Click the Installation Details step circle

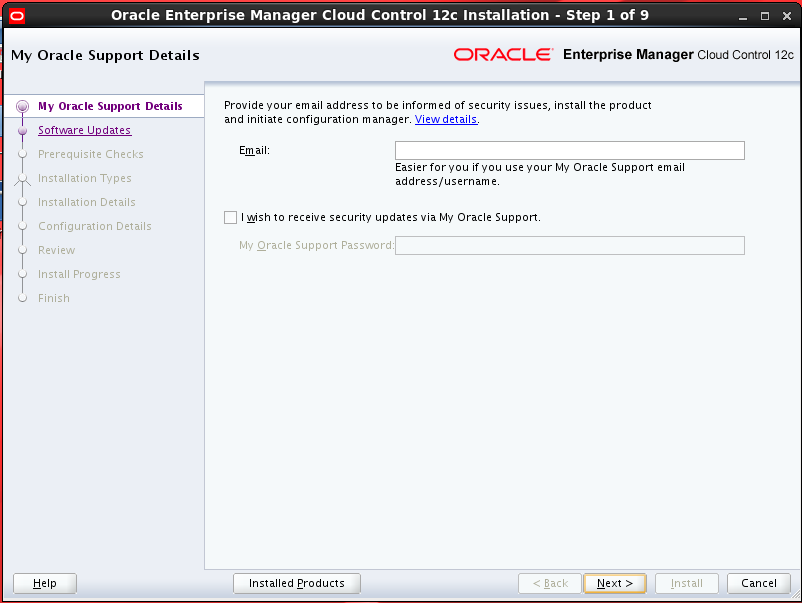22,202
